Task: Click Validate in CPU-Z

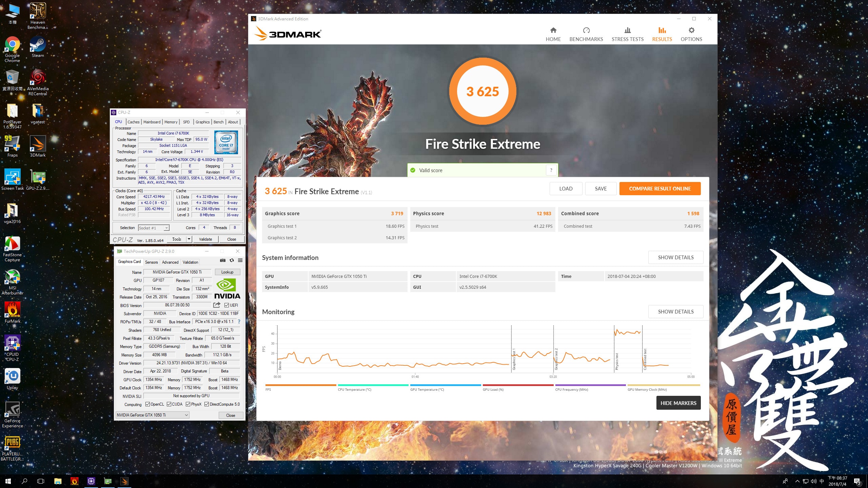Action: pos(205,239)
